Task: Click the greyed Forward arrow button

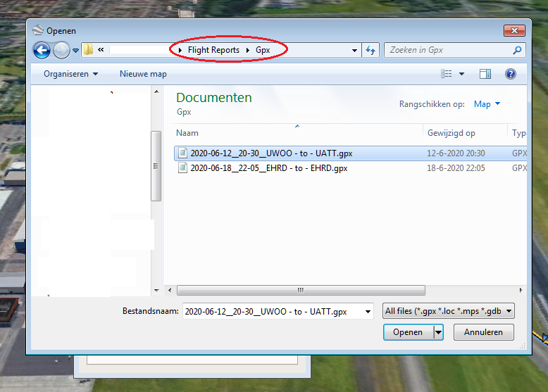Action: pos(61,50)
